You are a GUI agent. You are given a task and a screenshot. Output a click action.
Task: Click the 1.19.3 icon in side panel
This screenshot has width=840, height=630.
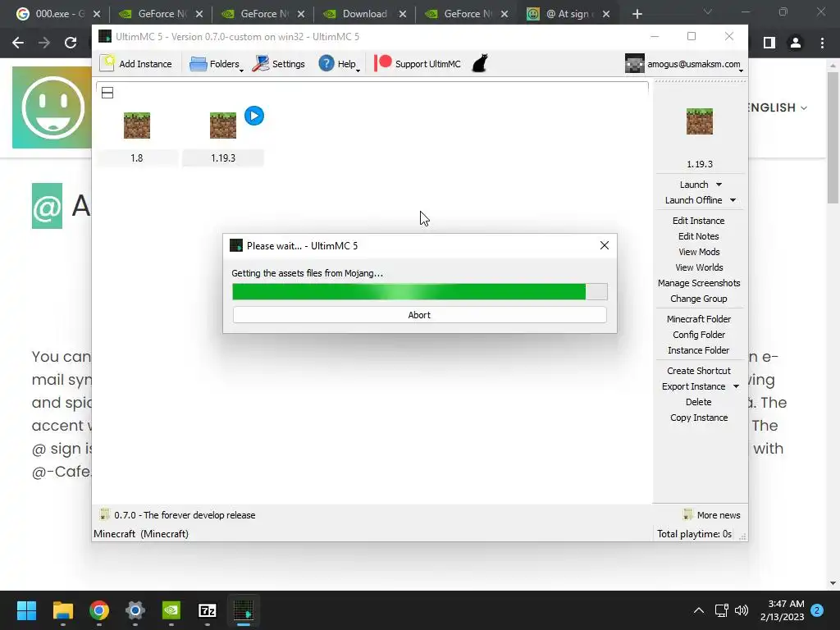tap(699, 121)
